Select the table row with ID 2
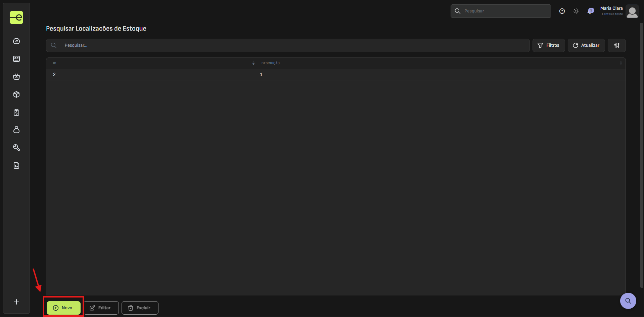 click(x=336, y=75)
